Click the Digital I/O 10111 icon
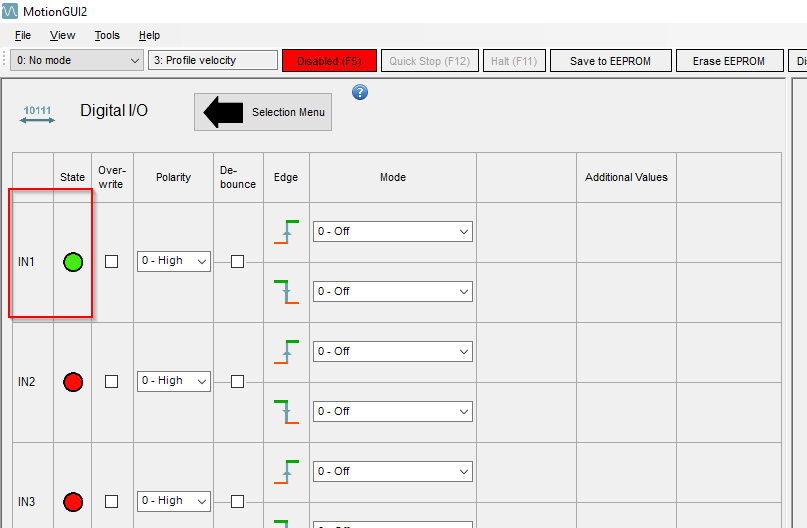 click(x=37, y=115)
